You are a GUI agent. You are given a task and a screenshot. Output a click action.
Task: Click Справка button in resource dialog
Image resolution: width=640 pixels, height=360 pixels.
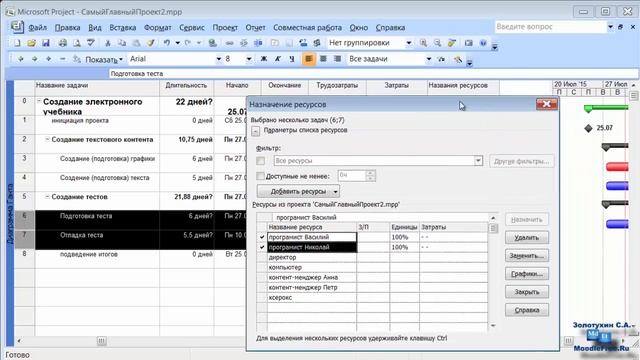click(527, 310)
